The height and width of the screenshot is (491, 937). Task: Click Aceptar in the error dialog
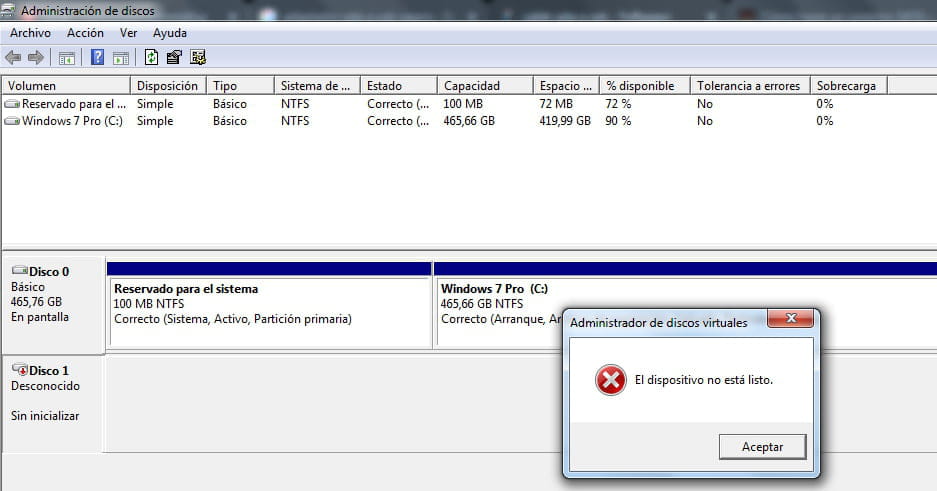coord(763,447)
